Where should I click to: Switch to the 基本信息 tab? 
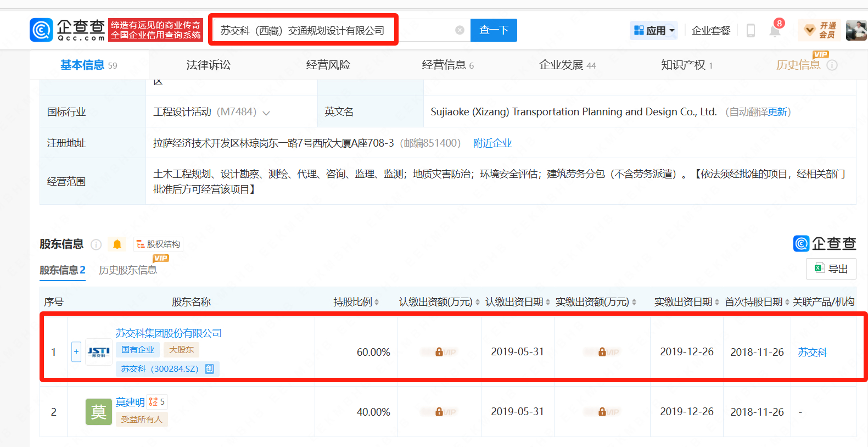tap(88, 65)
